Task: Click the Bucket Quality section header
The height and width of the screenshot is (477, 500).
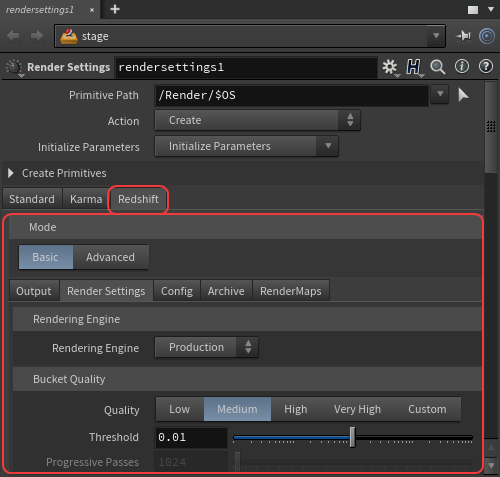Action: [x=247, y=379]
